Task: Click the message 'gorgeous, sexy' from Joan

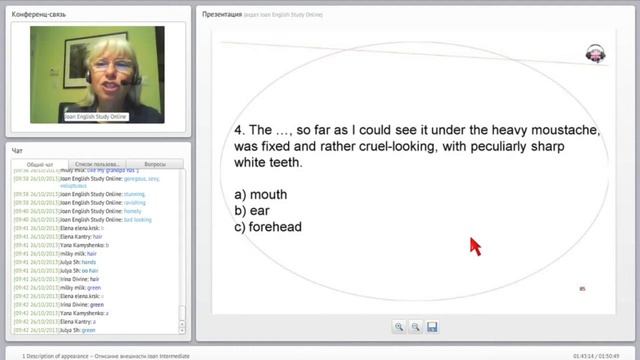Action: click(142, 179)
